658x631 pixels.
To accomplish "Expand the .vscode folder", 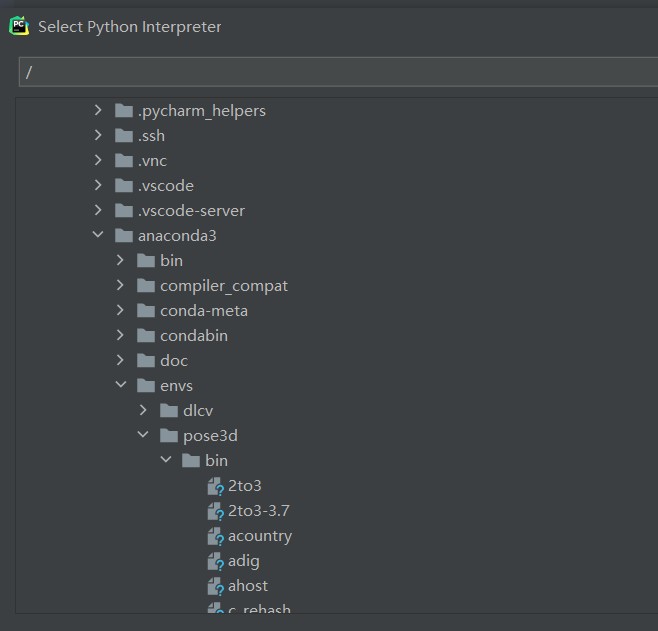I will [x=98, y=185].
